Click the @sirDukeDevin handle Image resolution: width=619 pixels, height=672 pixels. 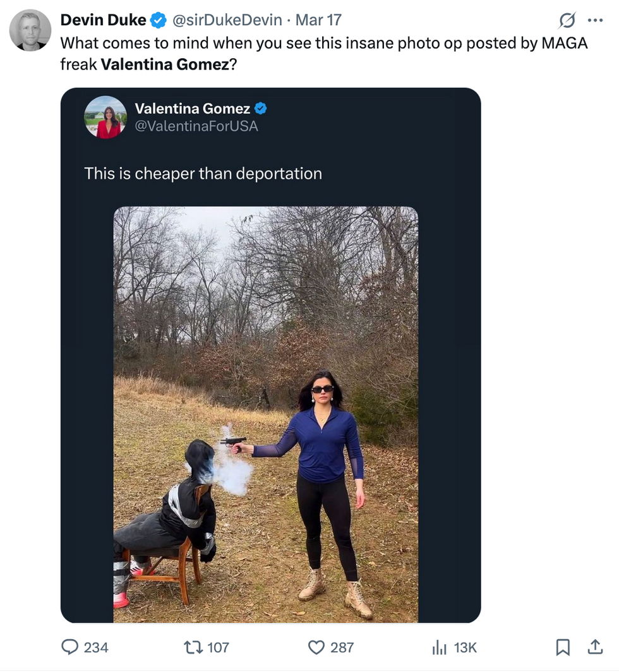coord(227,20)
